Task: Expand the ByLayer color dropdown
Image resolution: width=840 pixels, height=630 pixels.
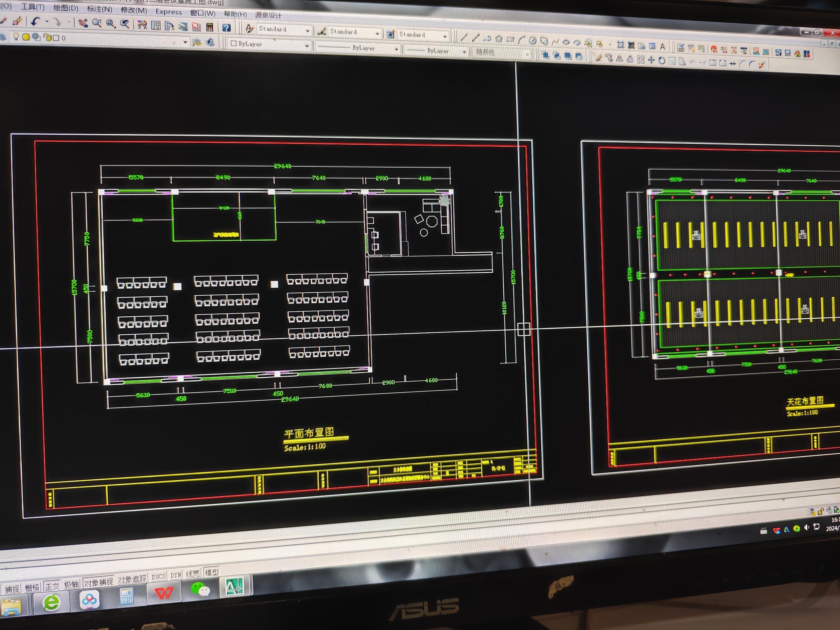Action: click(x=307, y=46)
